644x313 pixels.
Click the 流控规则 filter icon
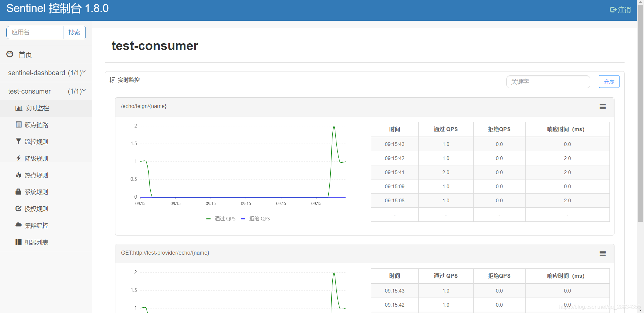[x=19, y=141]
